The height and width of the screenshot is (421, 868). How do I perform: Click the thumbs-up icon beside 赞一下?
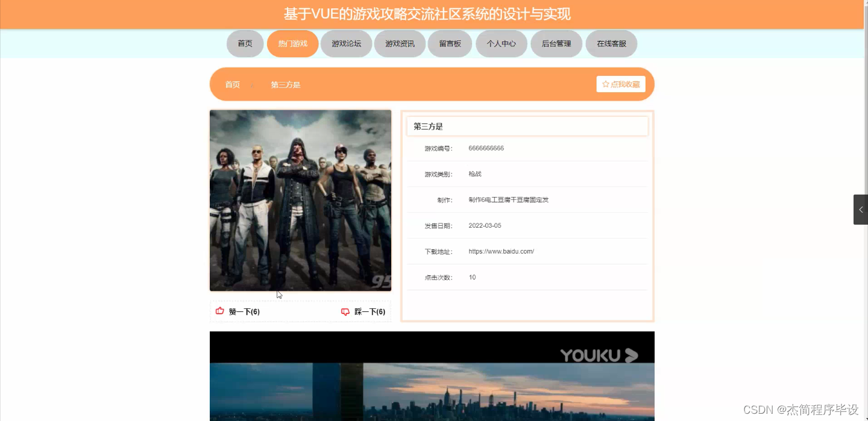click(220, 311)
